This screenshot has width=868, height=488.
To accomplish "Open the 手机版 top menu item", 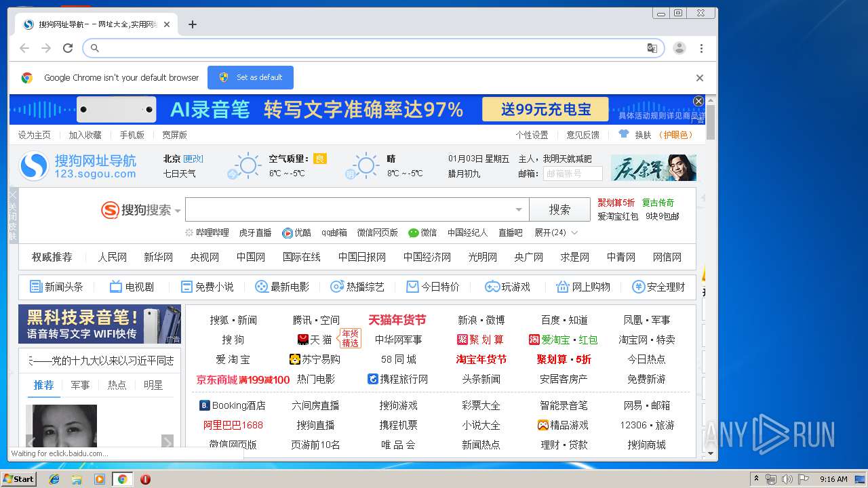I will 132,135.
